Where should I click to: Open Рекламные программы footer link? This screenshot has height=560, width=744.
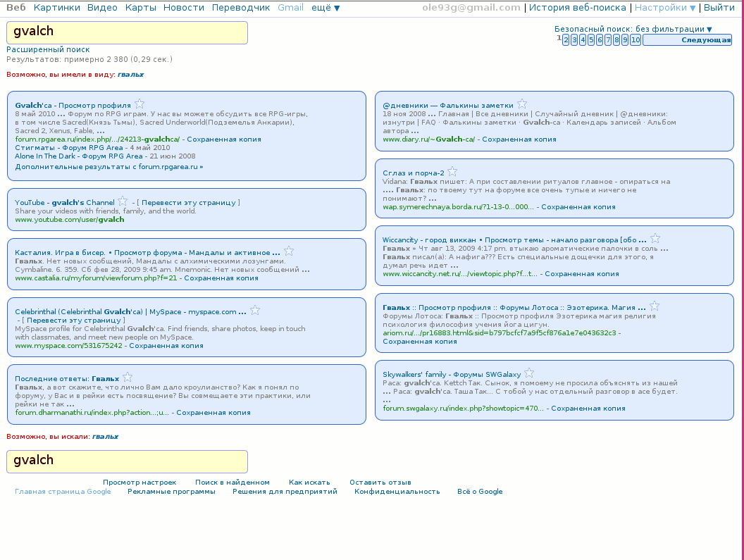point(171,492)
